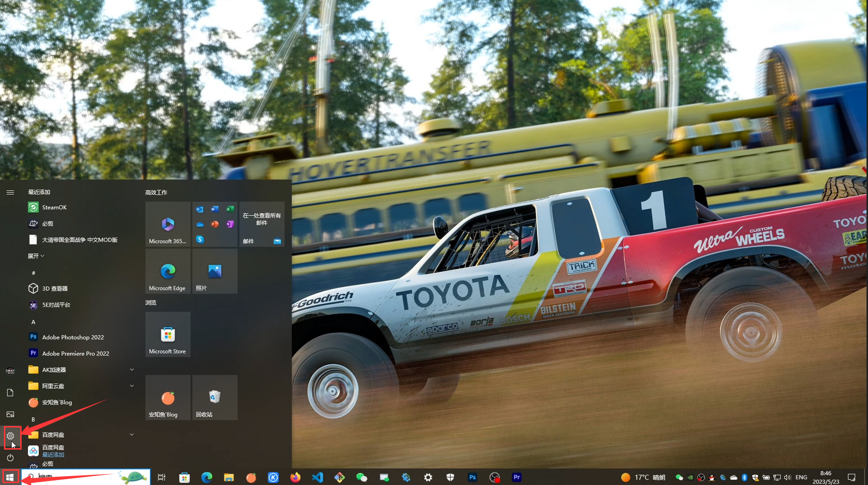This screenshot has width=868, height=485.
Task: Toggle the Start menu hamburger expand button
Action: pyautogui.click(x=10, y=193)
